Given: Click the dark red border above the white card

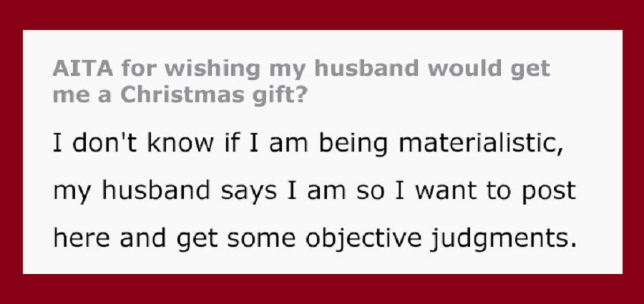Looking at the screenshot, I should point(322,15).
